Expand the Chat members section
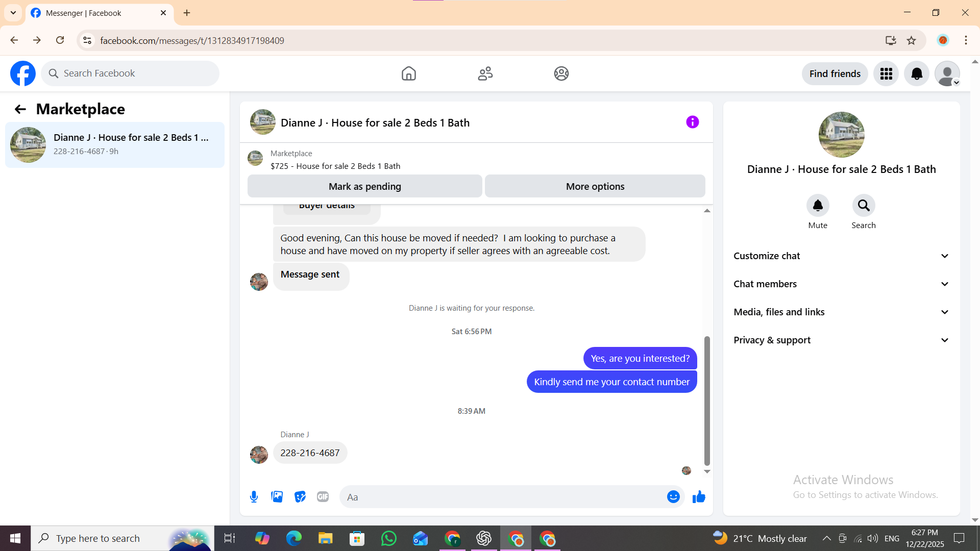This screenshot has width=980, height=551. [841, 284]
